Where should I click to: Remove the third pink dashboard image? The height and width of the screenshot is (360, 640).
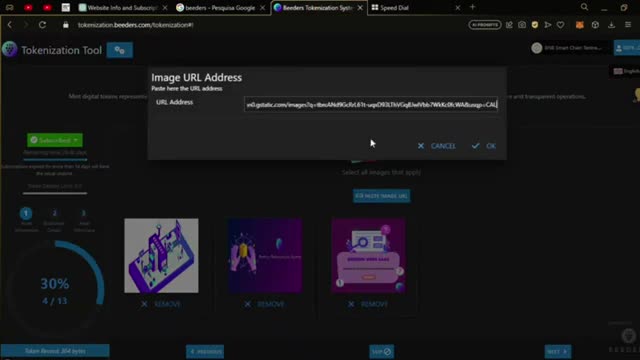pyautogui.click(x=368, y=304)
